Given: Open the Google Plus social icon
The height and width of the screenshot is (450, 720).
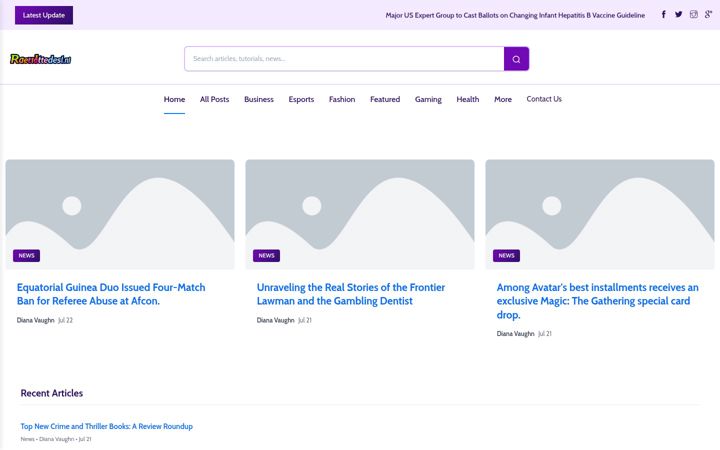Looking at the screenshot, I should pos(709,15).
